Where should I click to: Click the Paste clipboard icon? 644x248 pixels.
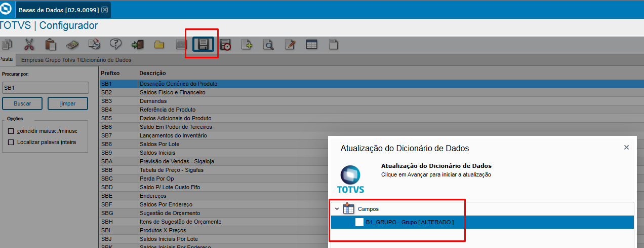(51, 45)
